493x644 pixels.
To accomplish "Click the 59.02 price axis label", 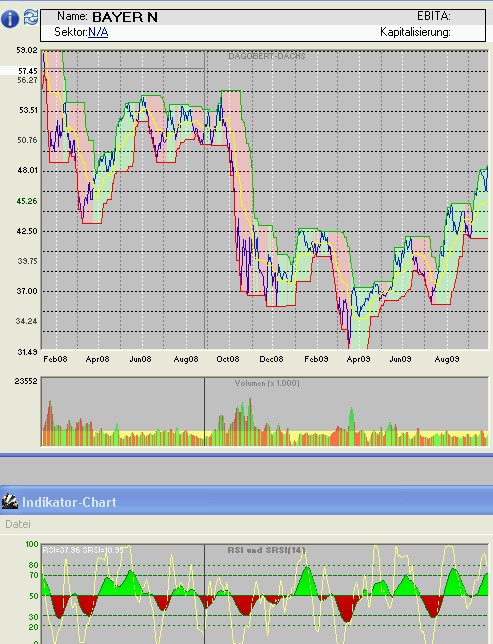I will click(x=26, y=50).
